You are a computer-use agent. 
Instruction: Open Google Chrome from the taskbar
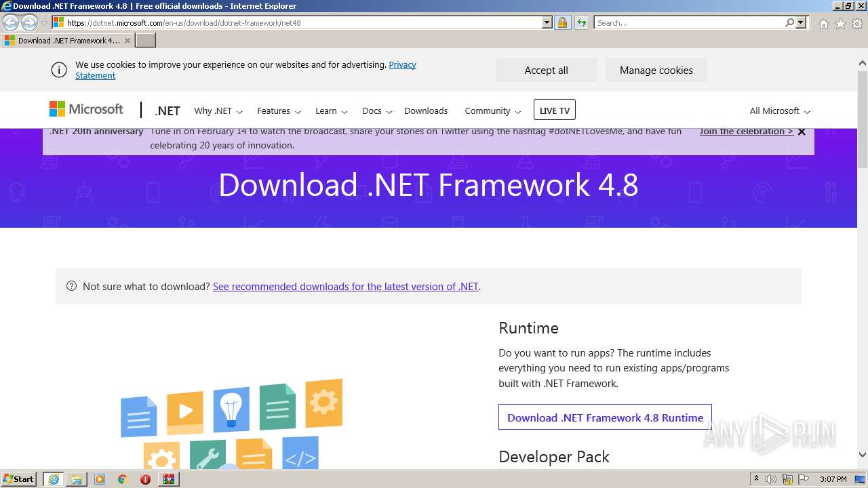pyautogui.click(x=123, y=479)
